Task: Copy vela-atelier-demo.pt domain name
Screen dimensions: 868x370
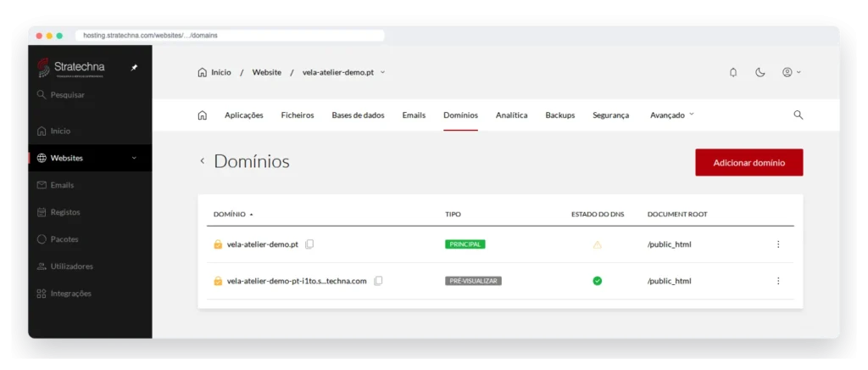Action: click(309, 244)
